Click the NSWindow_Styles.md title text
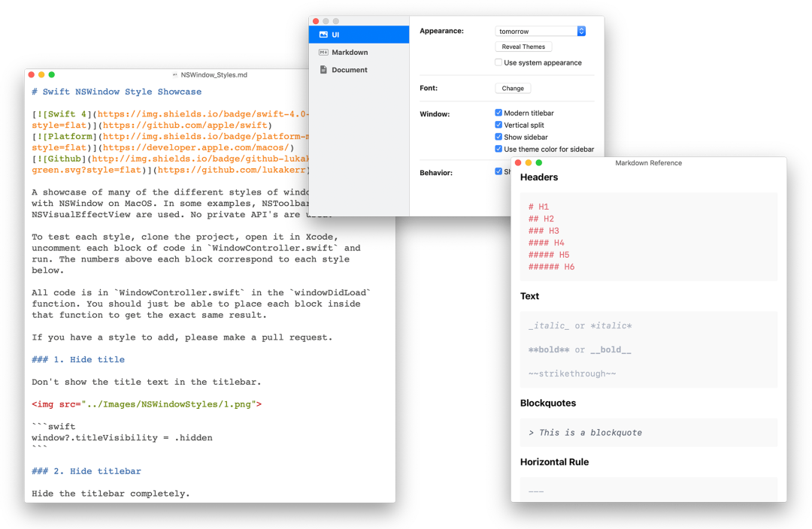Viewport: 812px width, 529px height. click(x=214, y=75)
